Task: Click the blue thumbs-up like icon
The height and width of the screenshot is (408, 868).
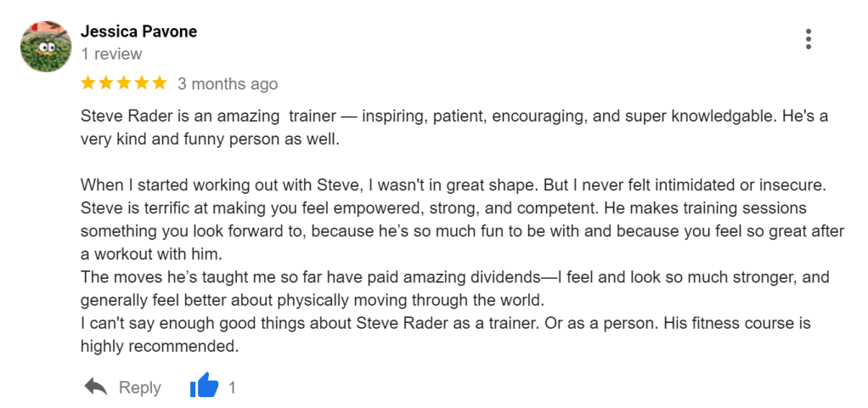Action: (x=204, y=387)
